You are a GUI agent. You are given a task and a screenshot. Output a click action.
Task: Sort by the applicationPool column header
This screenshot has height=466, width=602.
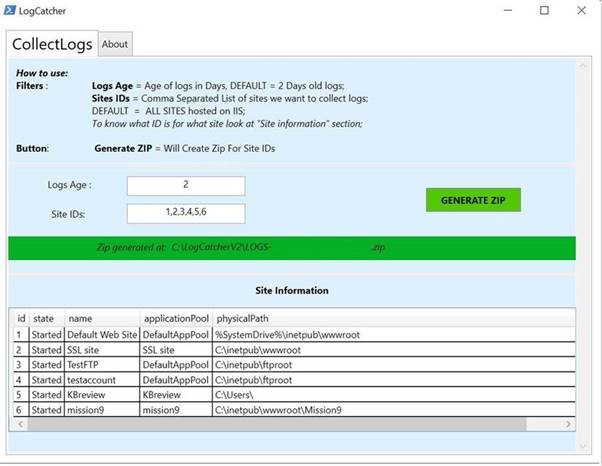tap(176, 318)
